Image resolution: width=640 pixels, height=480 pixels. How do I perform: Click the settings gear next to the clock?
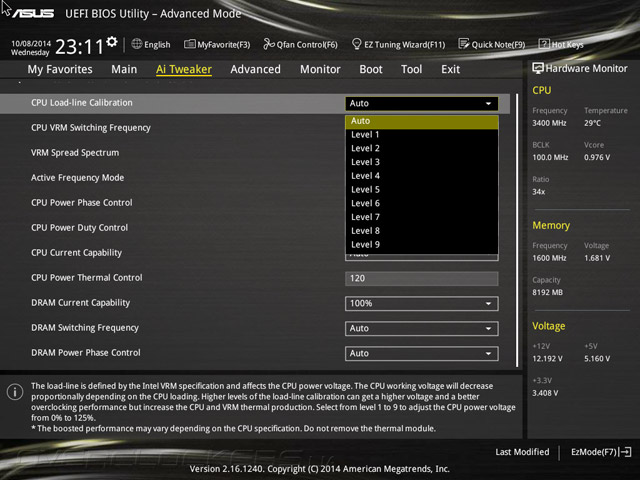click(x=112, y=42)
